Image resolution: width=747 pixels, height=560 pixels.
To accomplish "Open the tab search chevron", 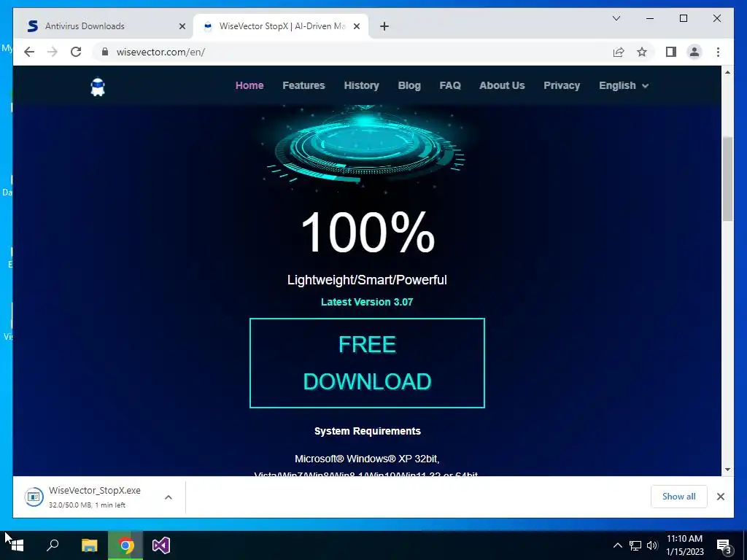I will tap(616, 18).
